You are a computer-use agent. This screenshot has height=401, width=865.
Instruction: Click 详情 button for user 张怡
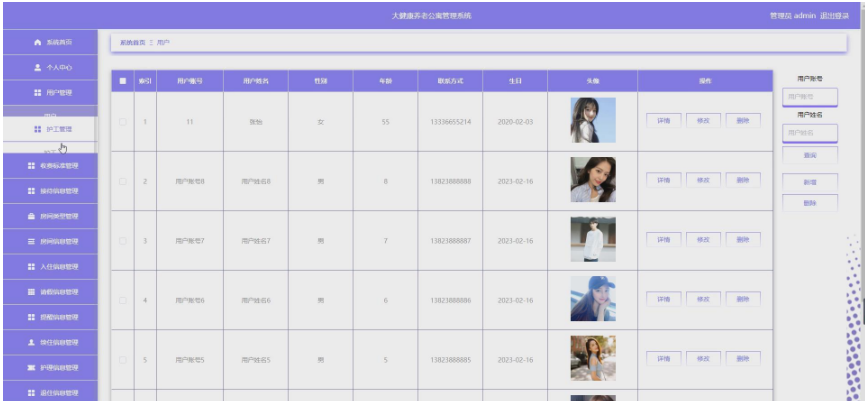click(x=664, y=120)
